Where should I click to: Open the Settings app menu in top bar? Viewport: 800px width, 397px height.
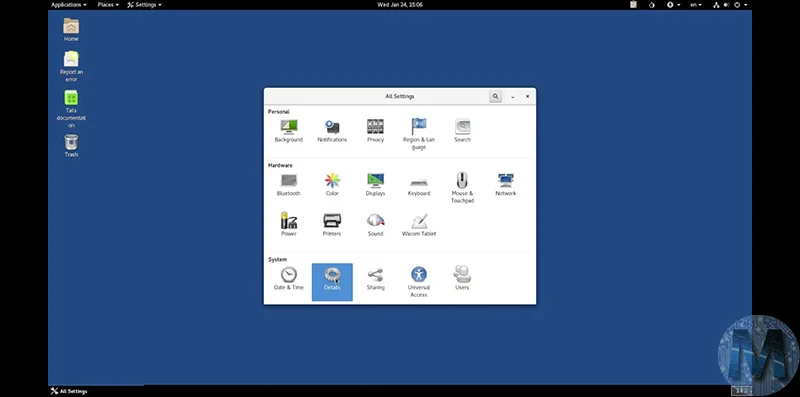coord(144,5)
